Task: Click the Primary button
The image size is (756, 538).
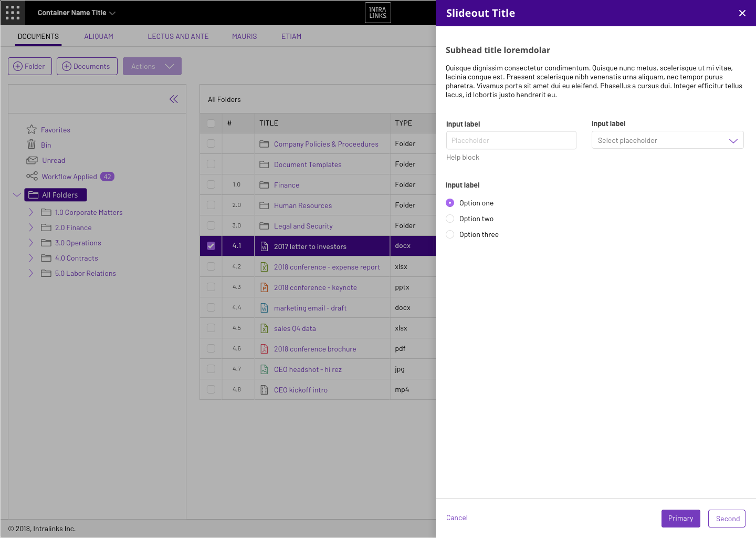Action: pos(681,519)
